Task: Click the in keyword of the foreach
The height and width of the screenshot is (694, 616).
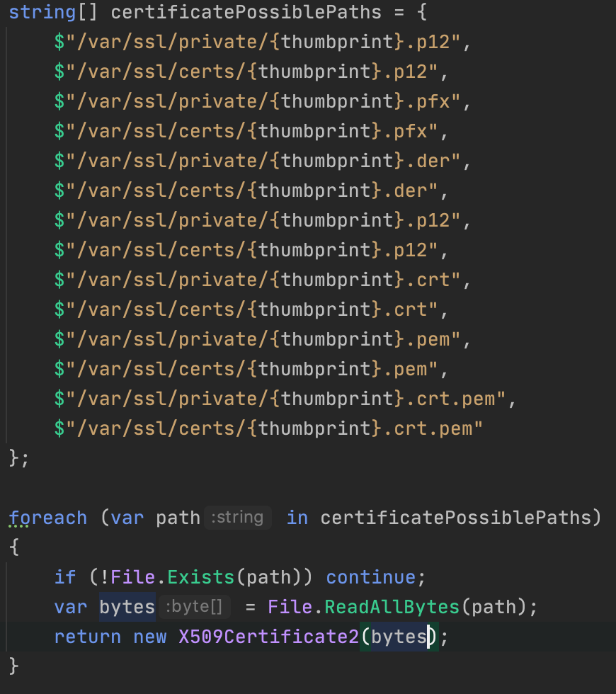Action: tap(297, 518)
